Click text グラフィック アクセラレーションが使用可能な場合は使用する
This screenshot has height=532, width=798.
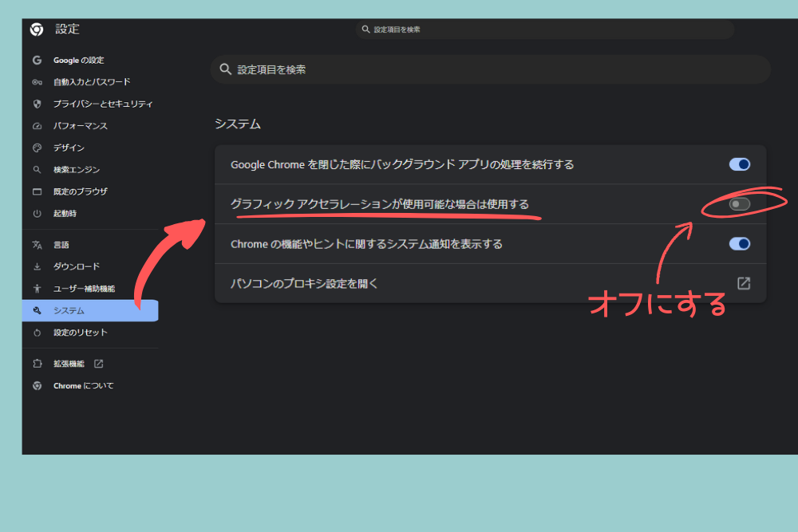coord(380,204)
